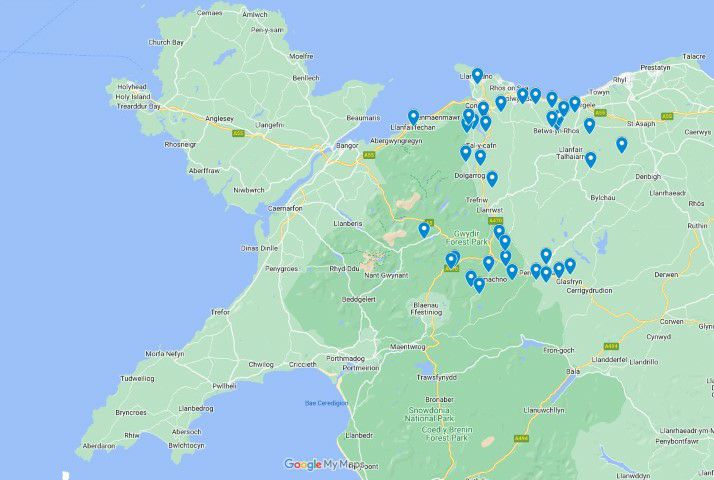The height and width of the screenshot is (480, 714).
Task: Click the A494 road shield near Llanuwchllyn
Action: point(521,438)
